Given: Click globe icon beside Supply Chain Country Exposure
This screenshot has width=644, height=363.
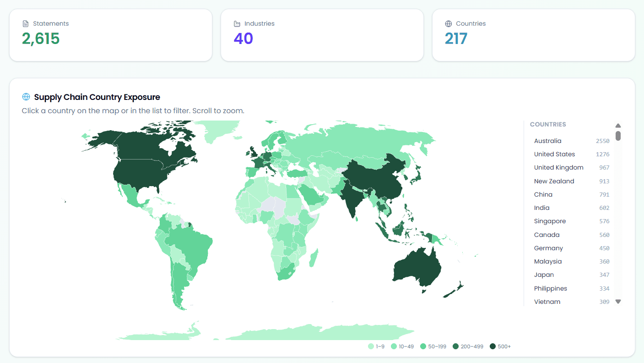Looking at the screenshot, I should coord(26,97).
